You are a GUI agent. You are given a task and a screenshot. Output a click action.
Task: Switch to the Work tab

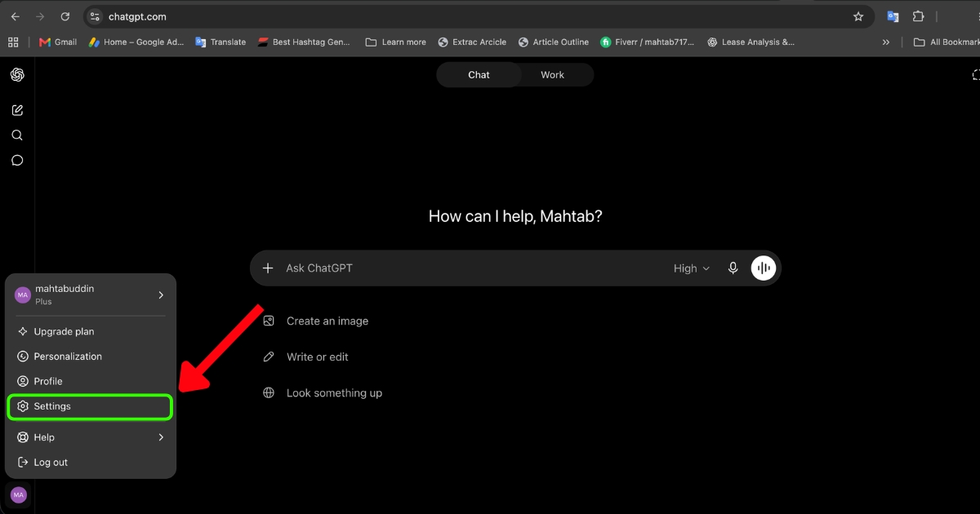point(552,75)
